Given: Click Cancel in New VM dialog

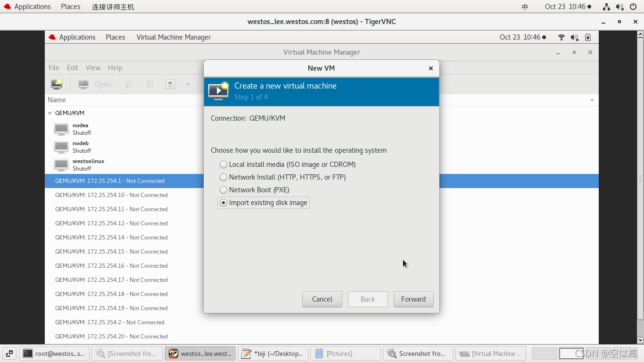Looking at the screenshot, I should click(322, 299).
